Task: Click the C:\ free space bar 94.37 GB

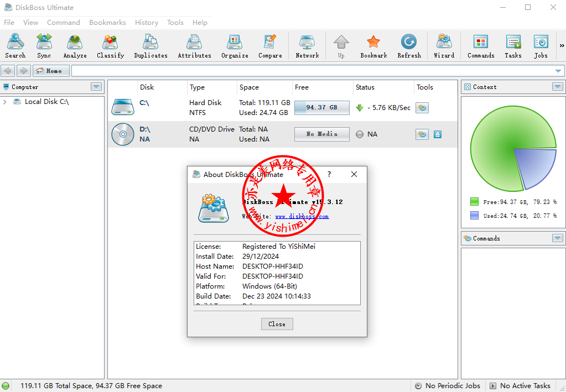Action: [x=321, y=107]
